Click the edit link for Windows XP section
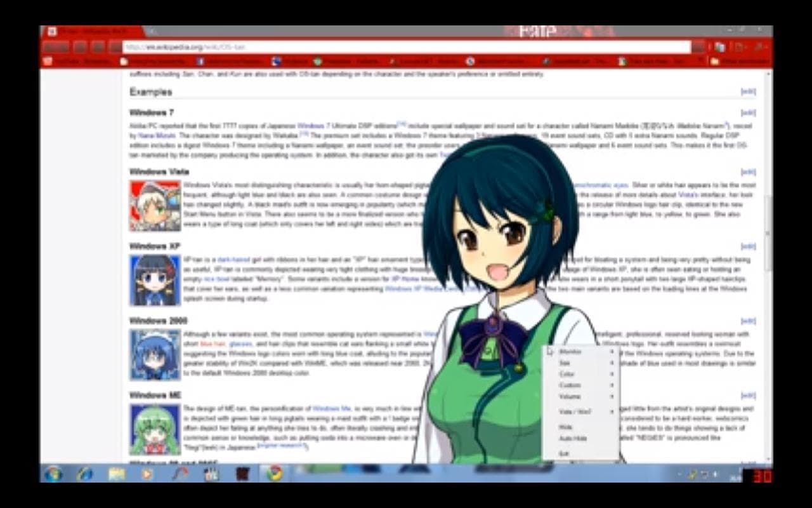This screenshot has width=812, height=508. point(748,246)
